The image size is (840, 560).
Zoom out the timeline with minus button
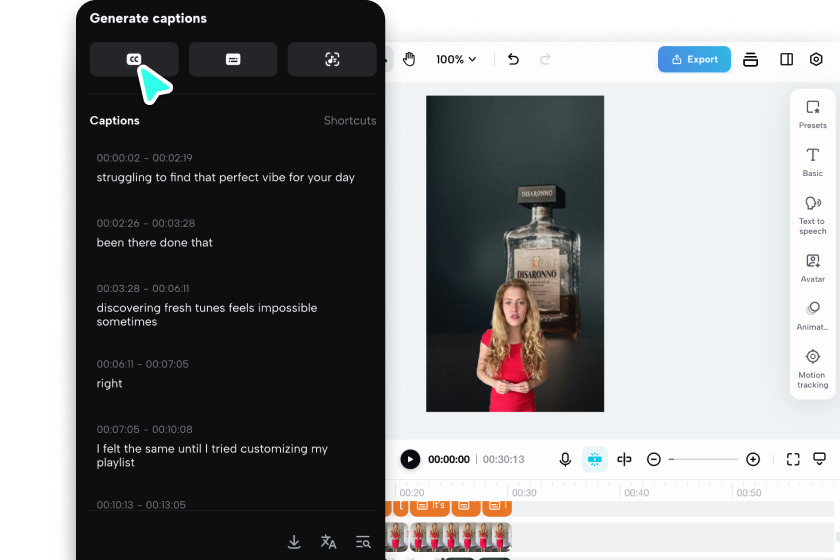pyautogui.click(x=654, y=459)
